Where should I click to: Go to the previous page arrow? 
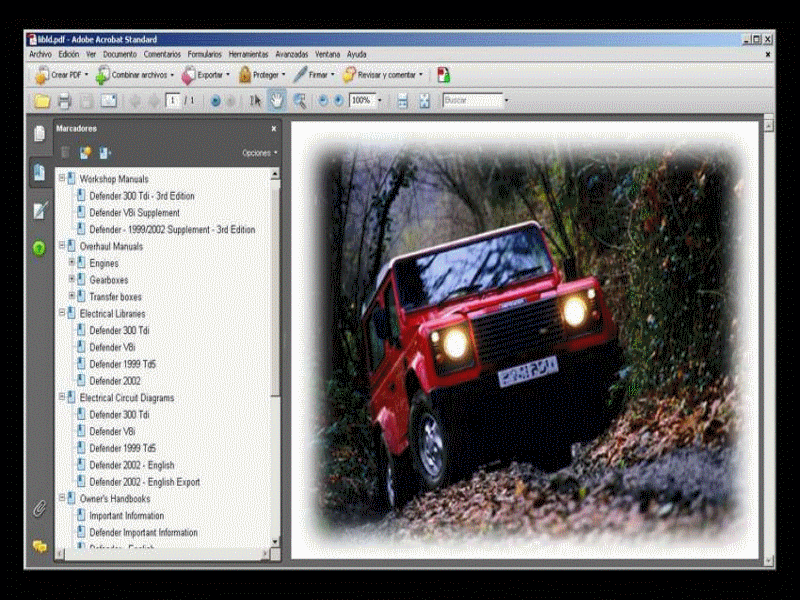pyautogui.click(x=135, y=101)
